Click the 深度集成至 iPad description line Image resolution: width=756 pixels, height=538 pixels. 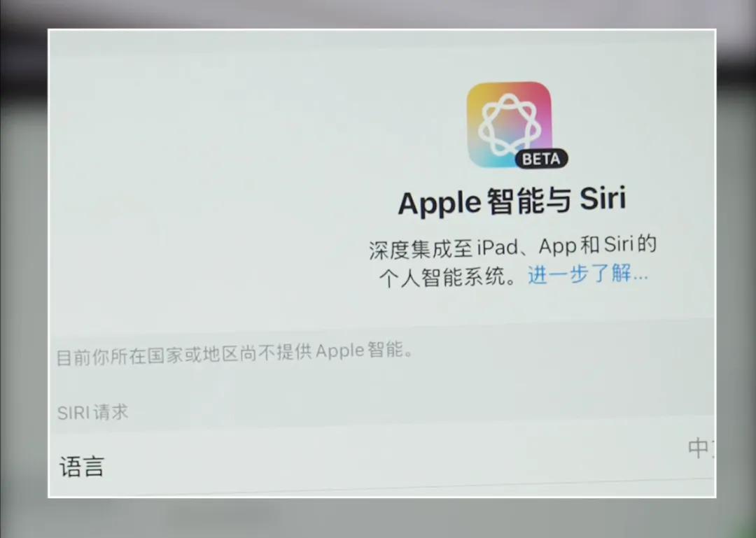coord(512,247)
